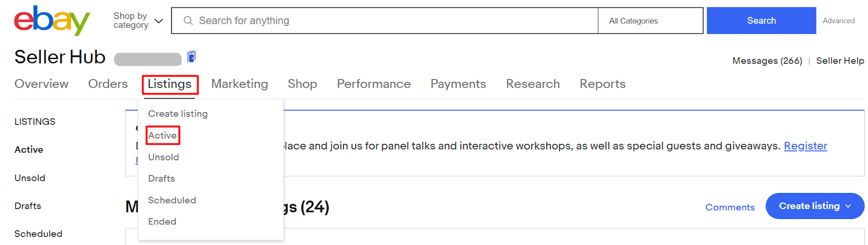868x245 pixels.
Task: Choose Active from the Listings dropdown menu
Action: (x=162, y=136)
